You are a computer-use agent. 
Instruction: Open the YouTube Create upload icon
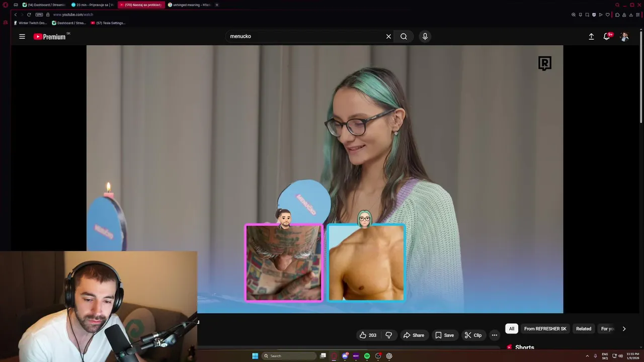591,36
